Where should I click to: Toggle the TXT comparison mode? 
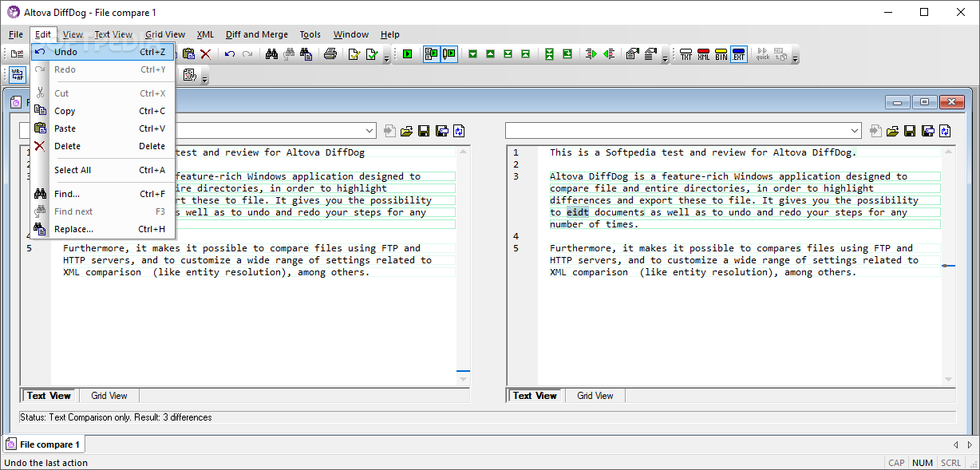686,53
